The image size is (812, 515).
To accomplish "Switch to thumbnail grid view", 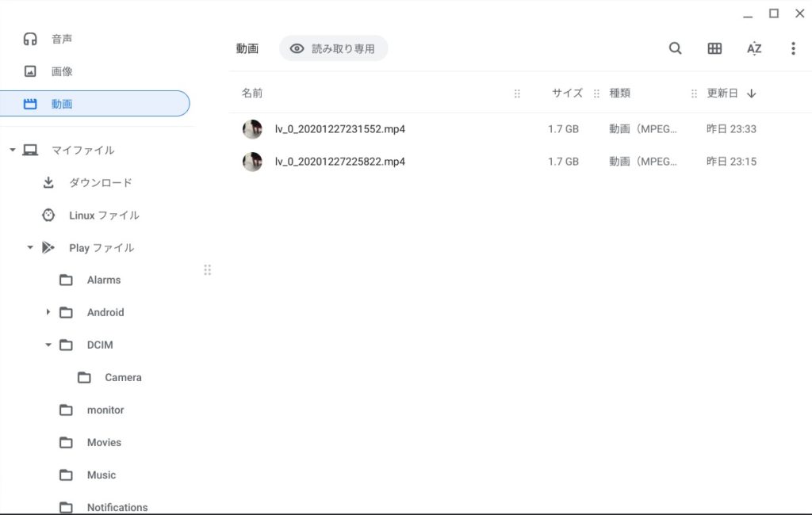I will [x=714, y=48].
